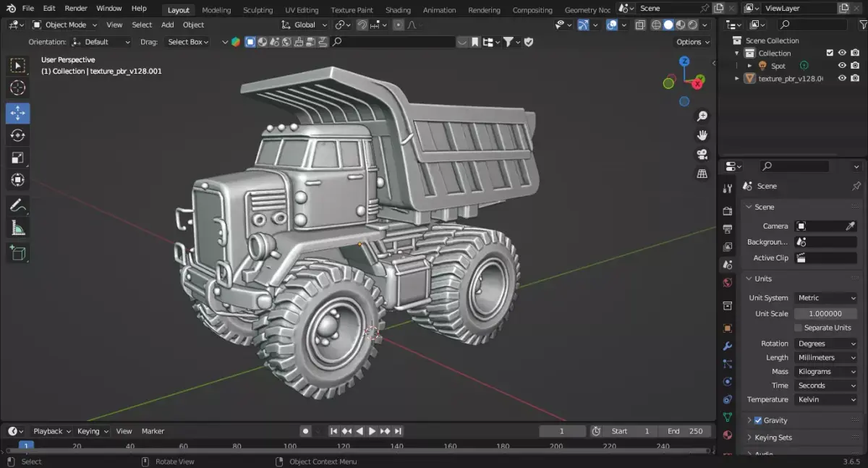Open the World properties tab icon

[x=728, y=282]
